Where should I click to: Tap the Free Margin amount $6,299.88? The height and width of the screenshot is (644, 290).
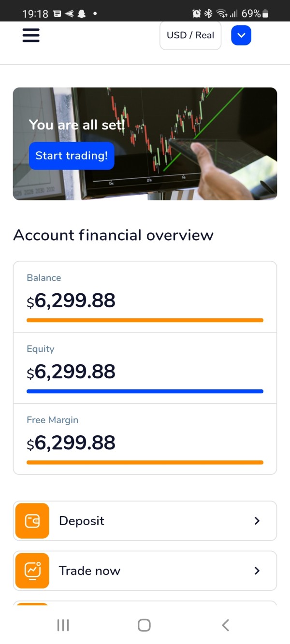71,443
